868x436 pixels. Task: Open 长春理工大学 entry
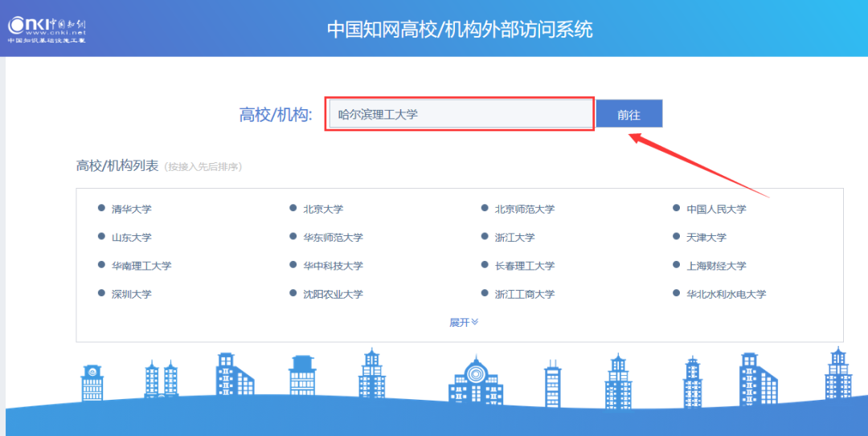(524, 266)
